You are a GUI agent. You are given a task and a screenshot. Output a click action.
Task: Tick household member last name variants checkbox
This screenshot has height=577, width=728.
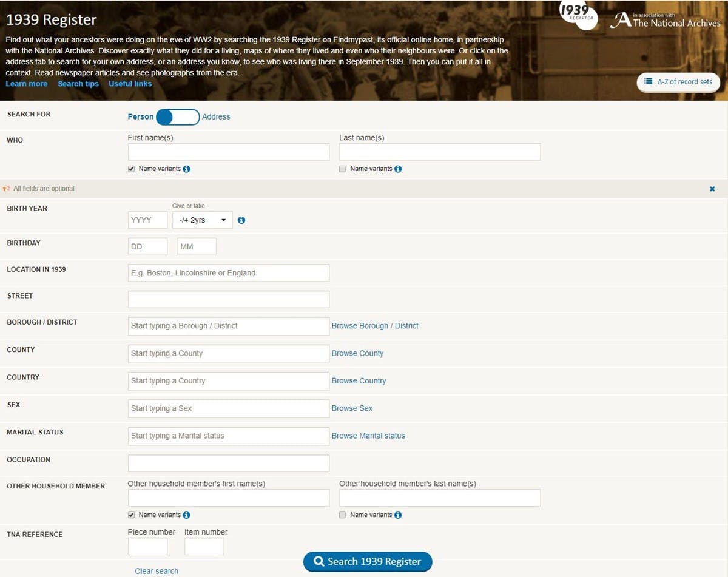343,515
